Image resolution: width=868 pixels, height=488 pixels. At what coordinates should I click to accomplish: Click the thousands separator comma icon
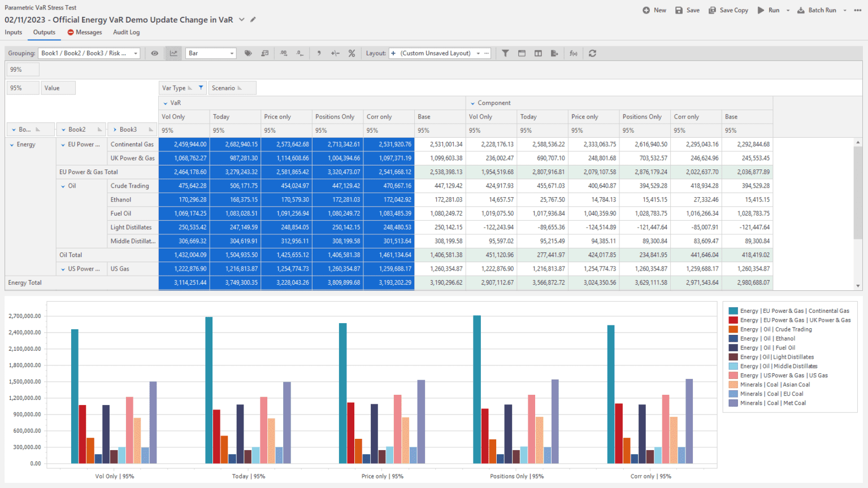[319, 53]
